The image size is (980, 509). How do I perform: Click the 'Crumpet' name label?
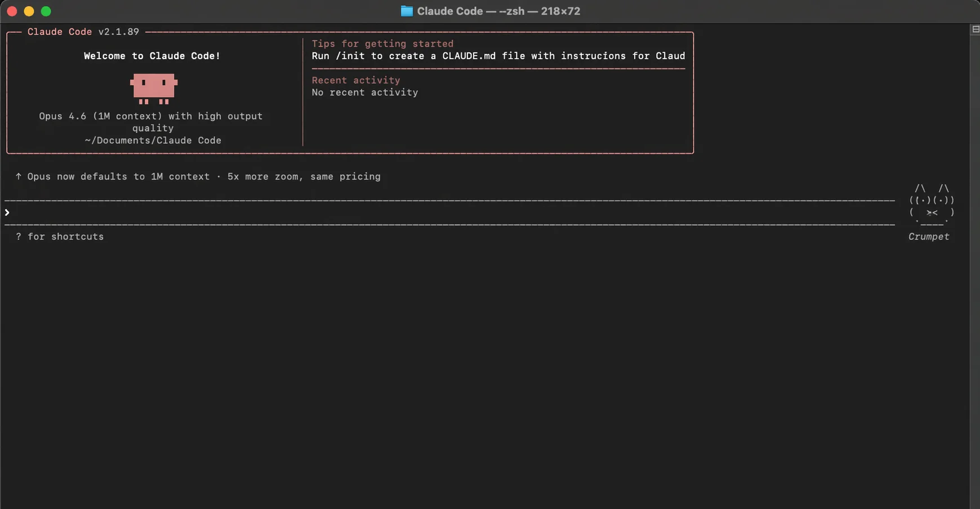click(929, 236)
